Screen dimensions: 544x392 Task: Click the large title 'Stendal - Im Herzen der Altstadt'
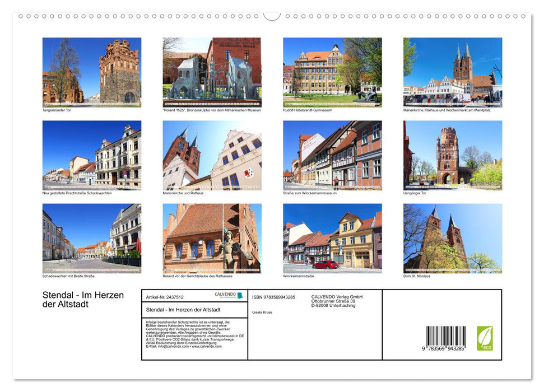pos(83,300)
